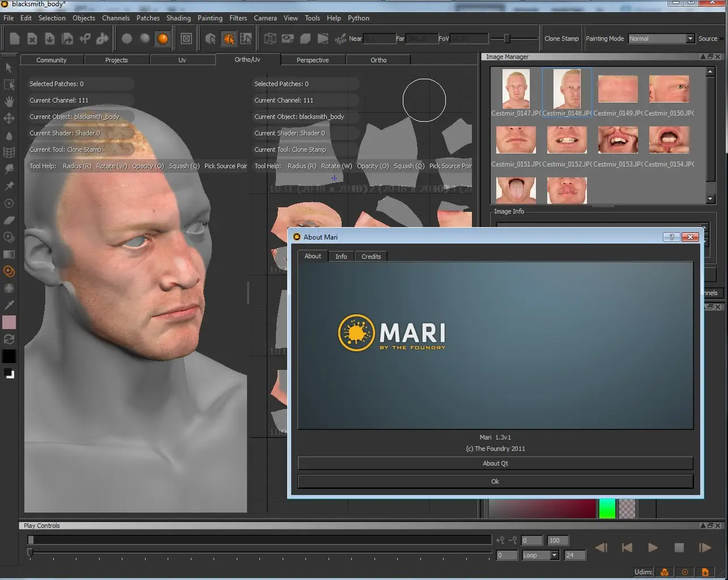Image resolution: width=728 pixels, height=580 pixels.
Task: Open the Loop playback mode dropdown
Action: point(540,555)
